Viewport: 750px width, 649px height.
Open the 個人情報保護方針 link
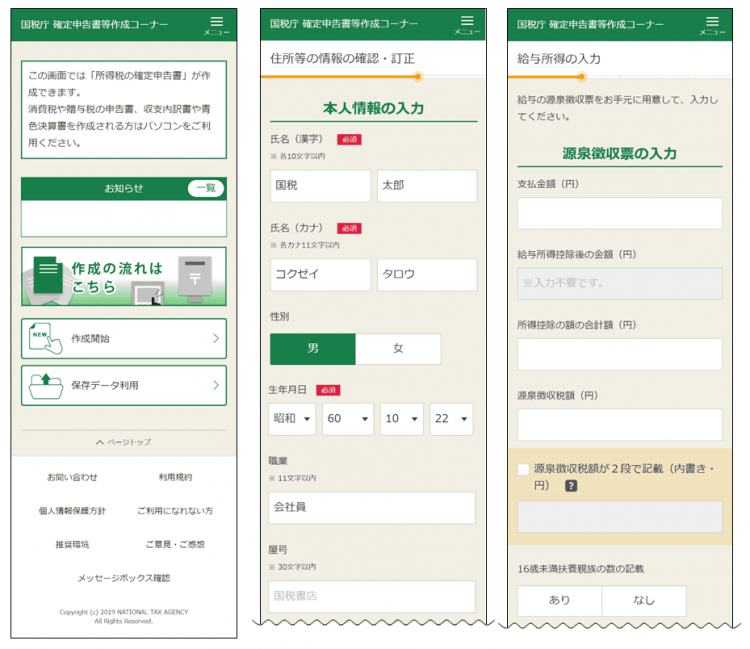pyautogui.click(x=72, y=511)
